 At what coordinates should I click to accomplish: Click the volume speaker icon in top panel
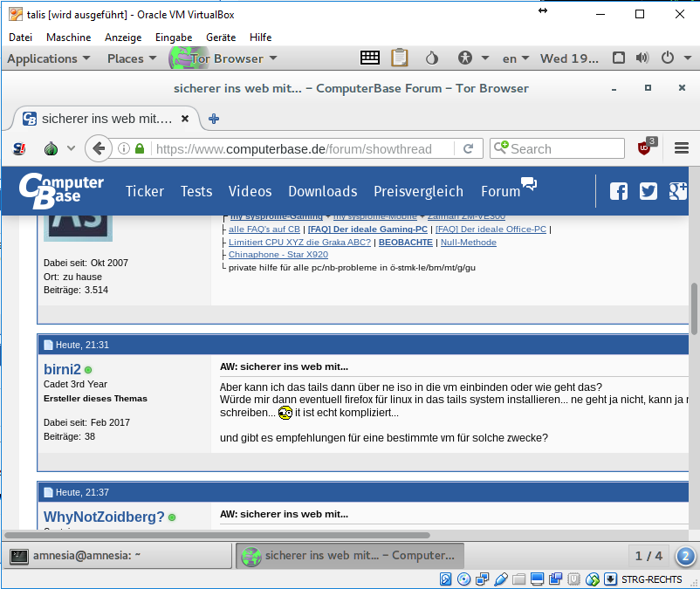pos(642,58)
